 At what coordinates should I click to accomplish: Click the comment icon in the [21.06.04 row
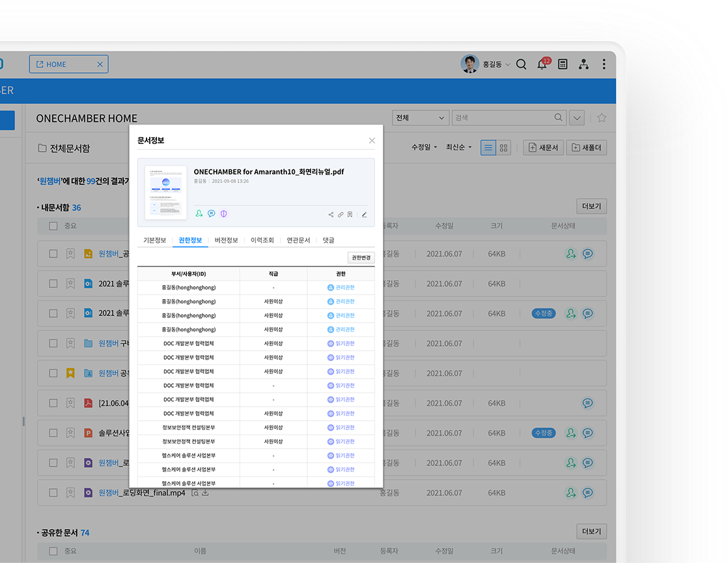588,403
